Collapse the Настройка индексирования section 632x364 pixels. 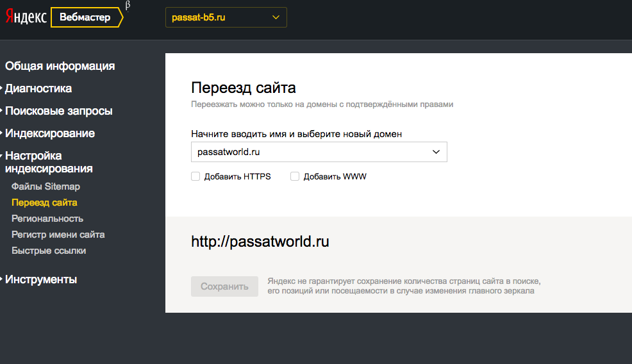click(x=49, y=162)
